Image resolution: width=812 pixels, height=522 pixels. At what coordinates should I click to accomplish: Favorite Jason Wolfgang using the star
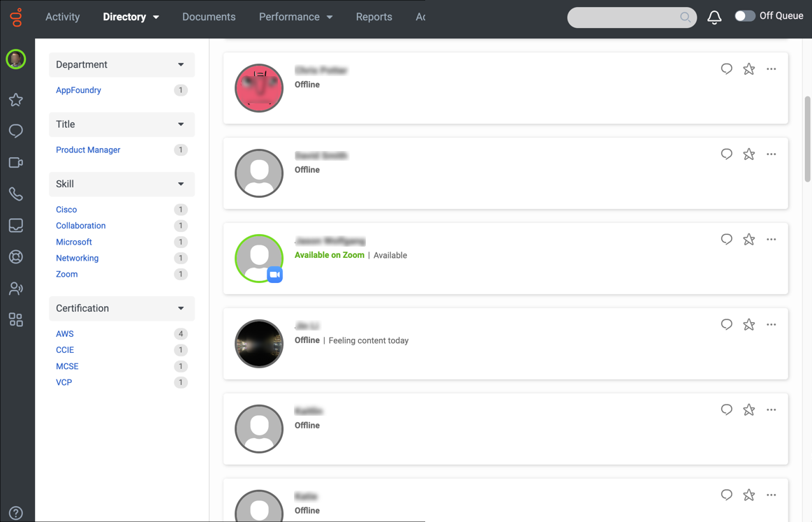pos(748,239)
